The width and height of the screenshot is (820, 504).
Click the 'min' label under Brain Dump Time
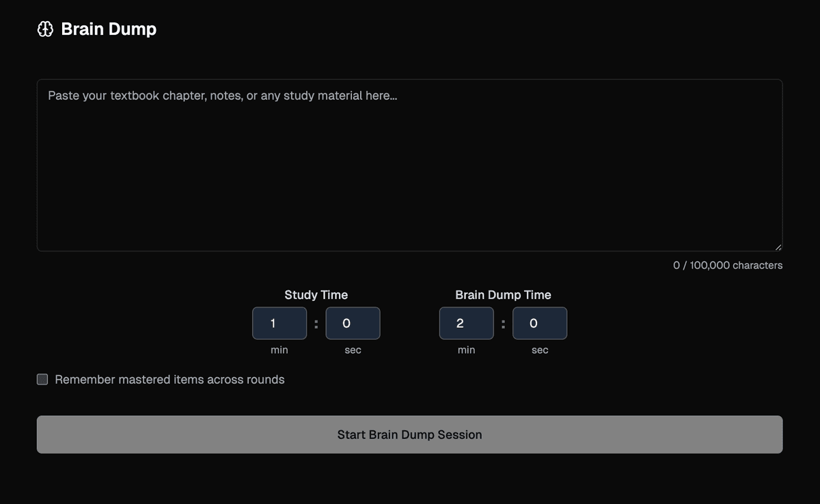click(466, 350)
